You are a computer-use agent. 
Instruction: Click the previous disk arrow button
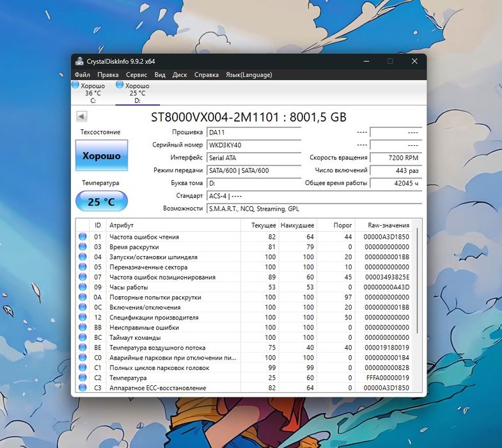82,116
